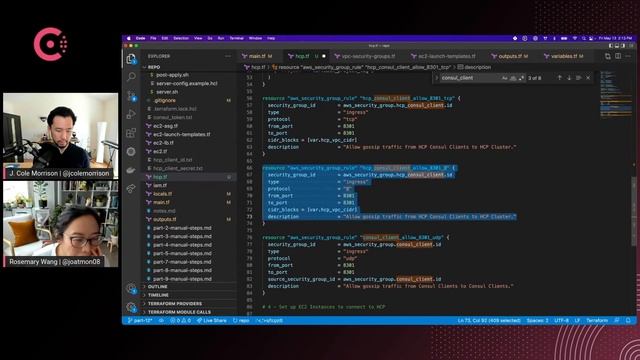Expand TERRAFORM MODULE CALLS section
The width and height of the screenshot is (640, 360).
190,312
